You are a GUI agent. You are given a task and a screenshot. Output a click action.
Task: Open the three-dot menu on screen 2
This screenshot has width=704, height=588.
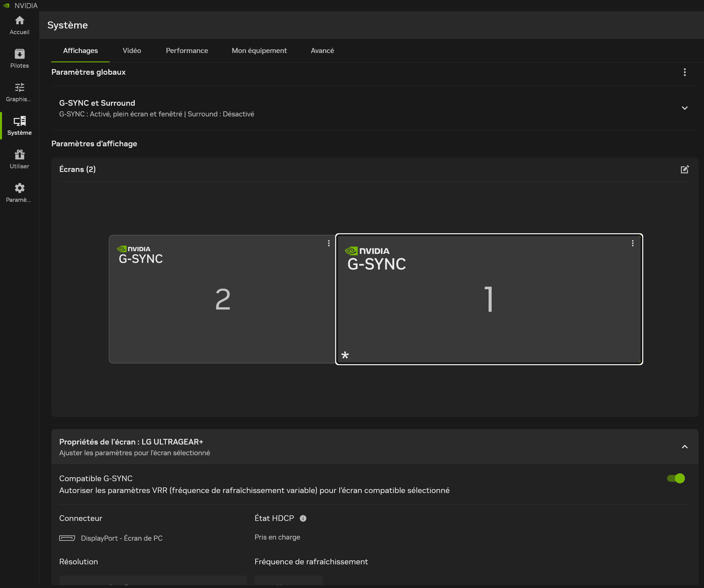pyautogui.click(x=328, y=243)
